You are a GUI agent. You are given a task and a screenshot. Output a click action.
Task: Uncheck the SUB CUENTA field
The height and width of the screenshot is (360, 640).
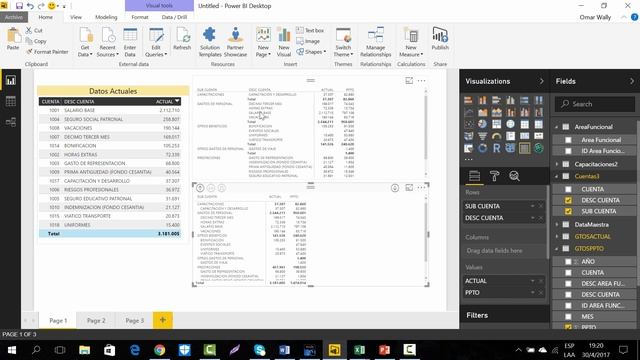(x=568, y=211)
